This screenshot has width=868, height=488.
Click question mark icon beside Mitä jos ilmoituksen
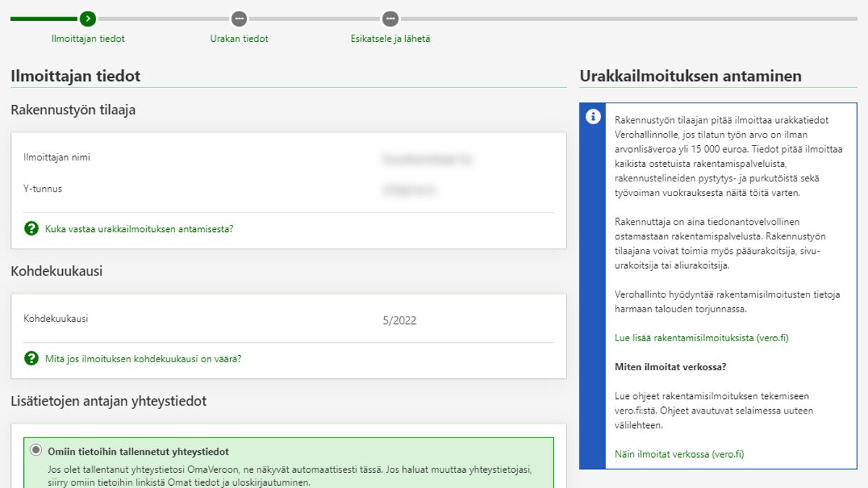(31, 359)
